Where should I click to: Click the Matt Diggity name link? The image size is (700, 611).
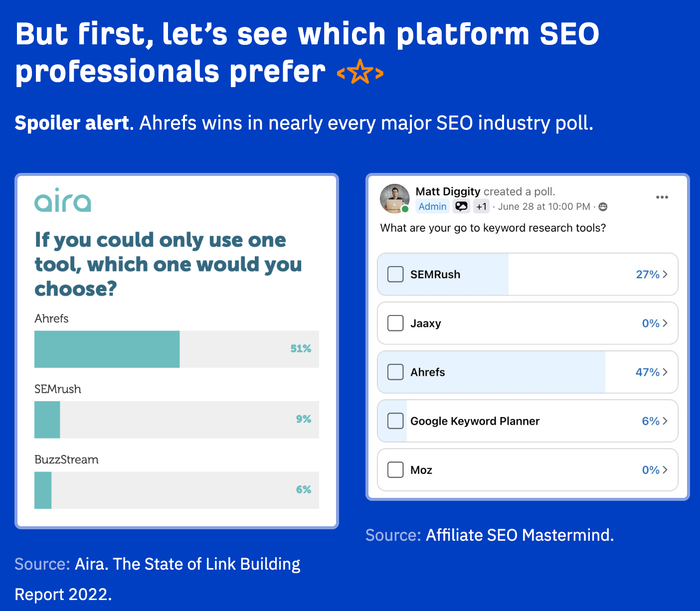click(448, 191)
